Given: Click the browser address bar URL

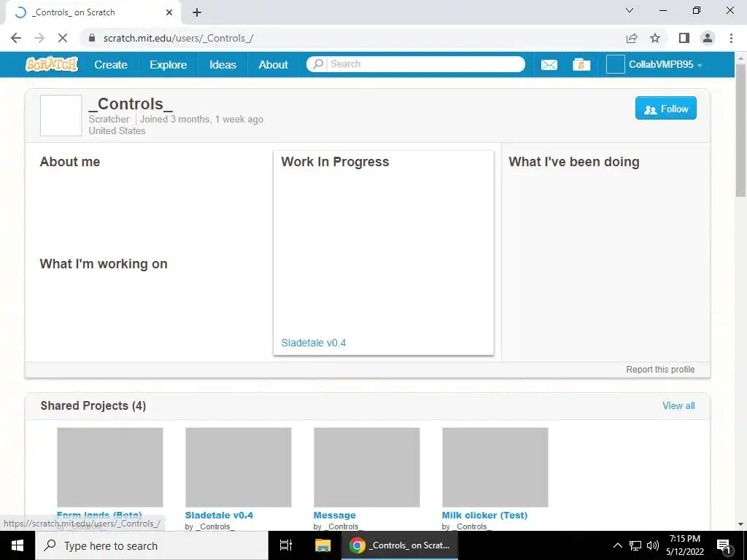Looking at the screenshot, I should (178, 38).
